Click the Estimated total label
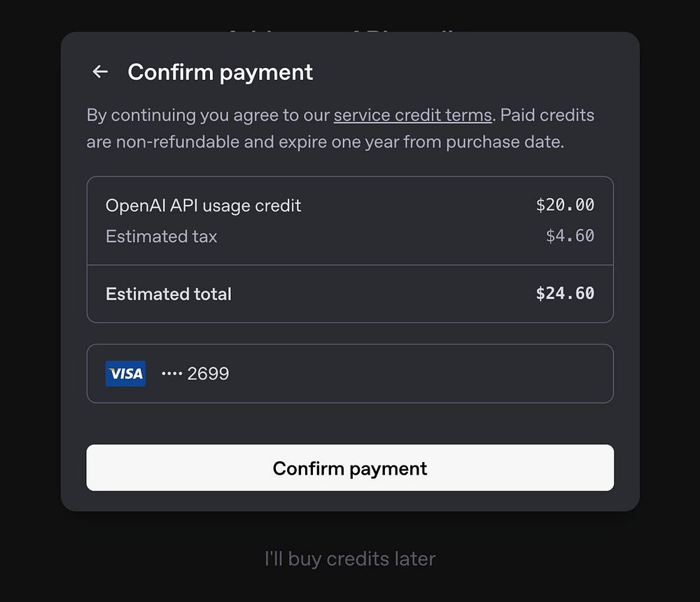 168,294
